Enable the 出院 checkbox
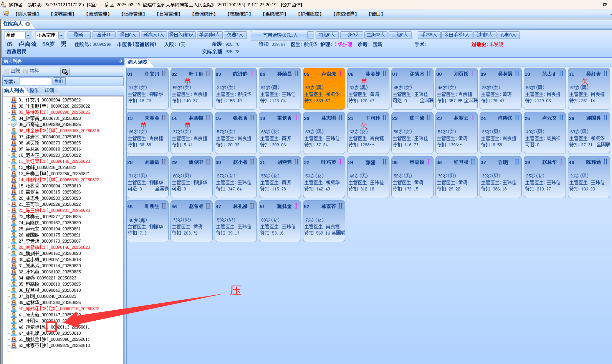 (x=6, y=71)
